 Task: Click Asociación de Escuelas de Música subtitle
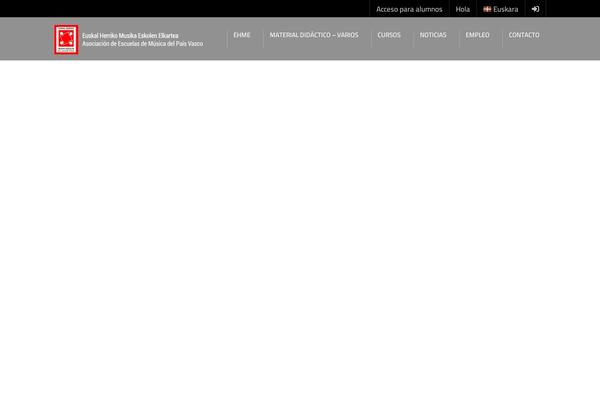(142, 44)
